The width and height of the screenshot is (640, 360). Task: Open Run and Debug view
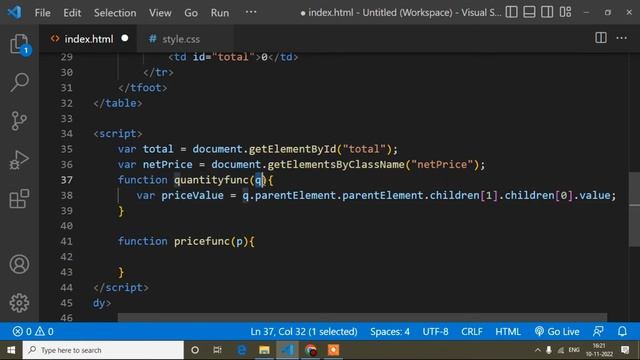(x=19, y=160)
